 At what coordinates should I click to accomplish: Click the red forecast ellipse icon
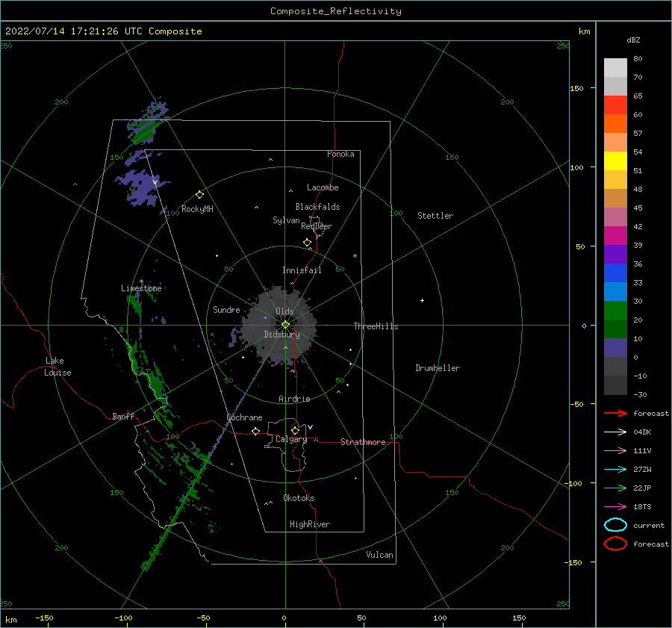pos(615,544)
